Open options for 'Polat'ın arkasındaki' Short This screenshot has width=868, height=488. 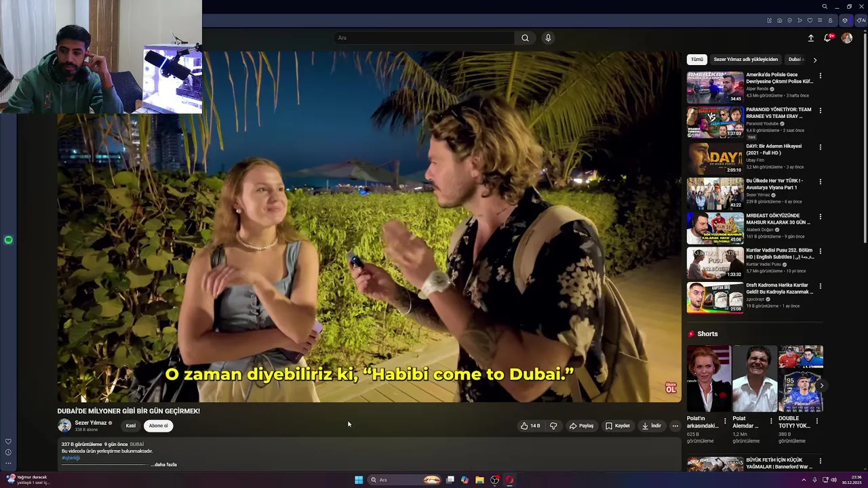(x=725, y=421)
